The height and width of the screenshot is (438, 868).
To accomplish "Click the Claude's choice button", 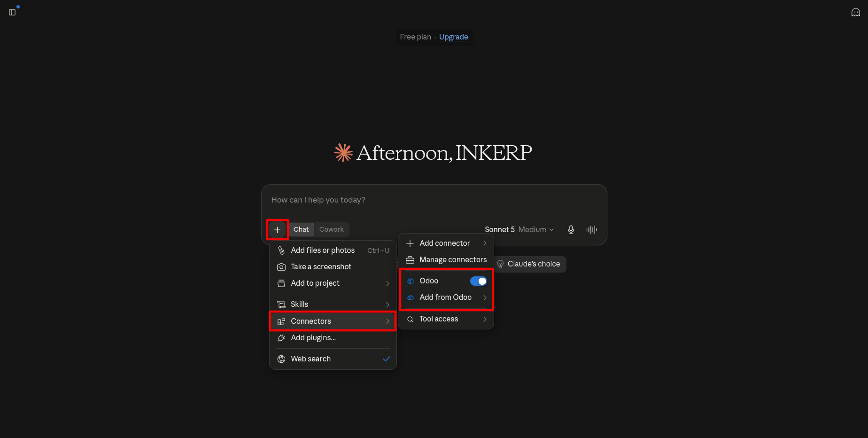I will (x=529, y=264).
